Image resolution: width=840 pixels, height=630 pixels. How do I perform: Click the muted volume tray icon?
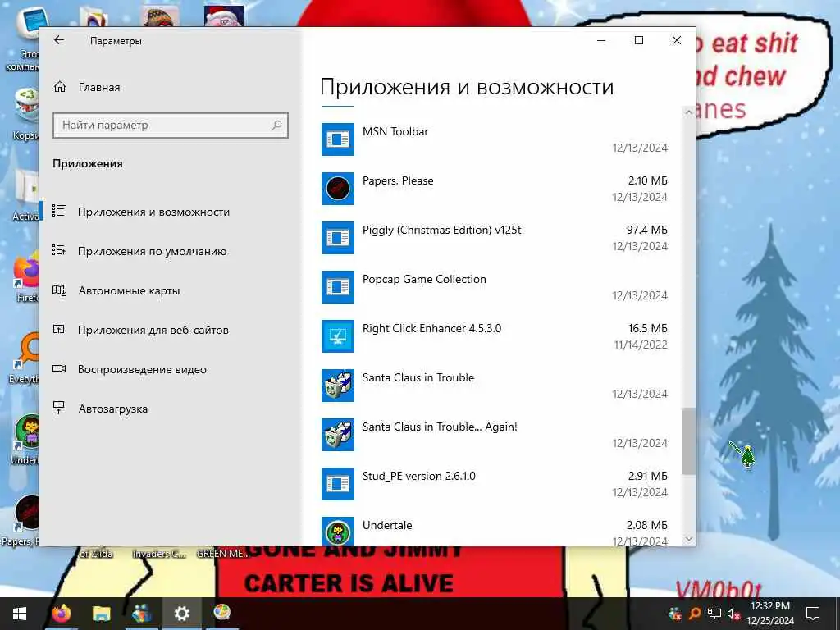pos(733,614)
